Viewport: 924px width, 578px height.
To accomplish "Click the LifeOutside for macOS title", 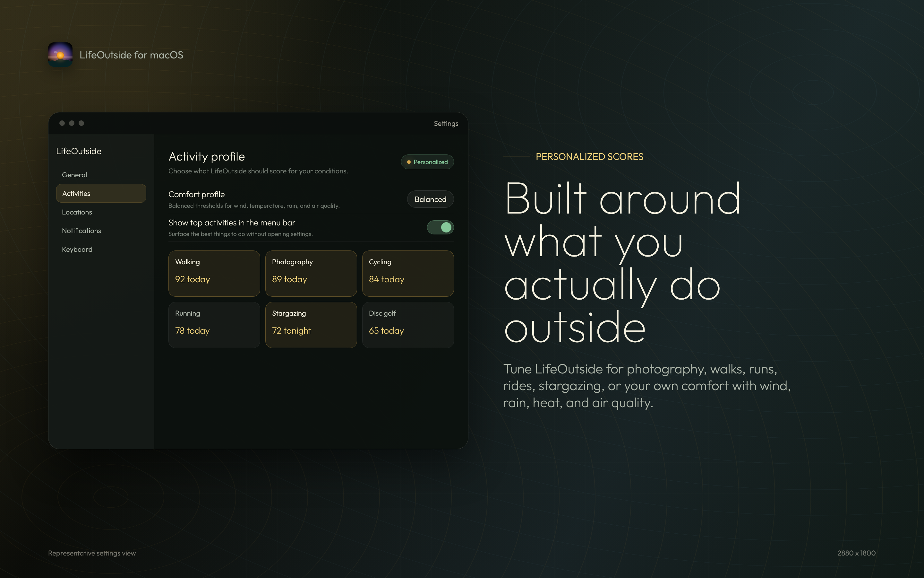I will click(x=131, y=55).
